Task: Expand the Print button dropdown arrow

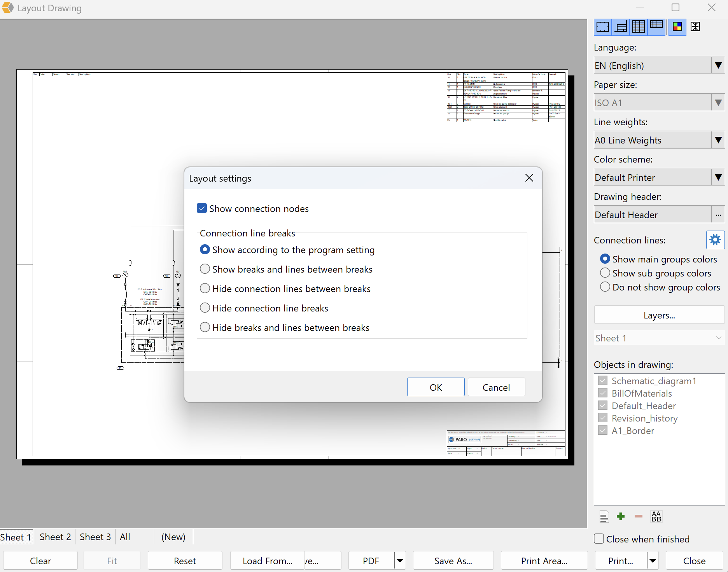Action: coord(653,561)
